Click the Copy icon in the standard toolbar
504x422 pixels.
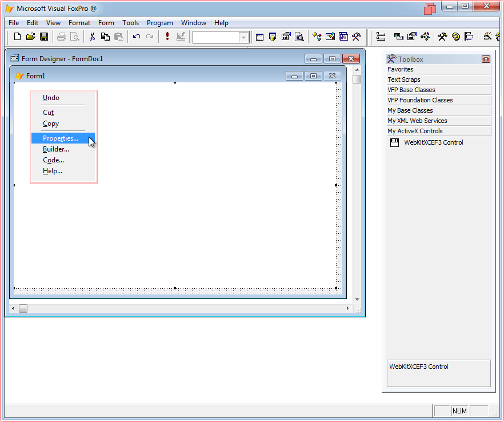click(x=105, y=37)
